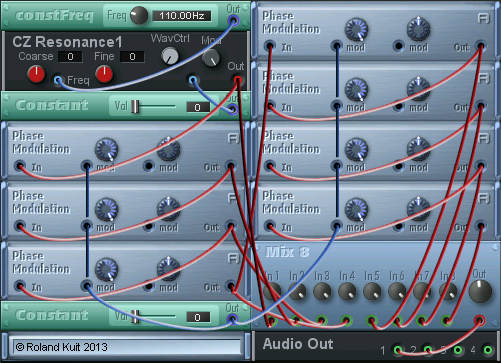The width and height of the screenshot is (501, 363).
Task: Click first mod knob on bottom-right Phase Modulation module
Action: (356, 210)
